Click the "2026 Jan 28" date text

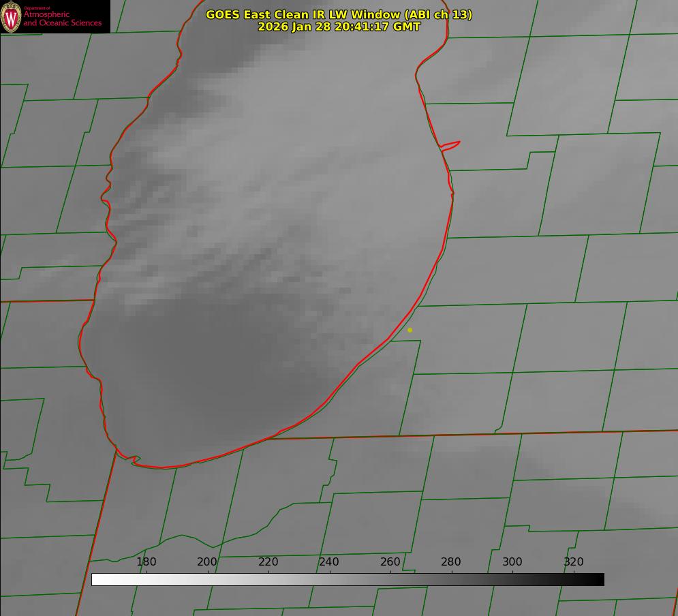tap(294, 27)
